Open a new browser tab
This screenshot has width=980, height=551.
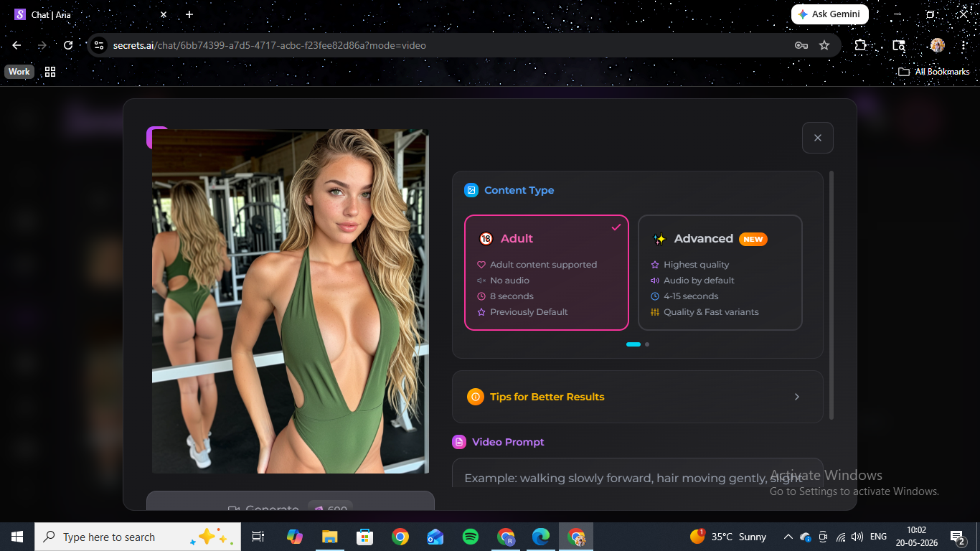[189, 14]
